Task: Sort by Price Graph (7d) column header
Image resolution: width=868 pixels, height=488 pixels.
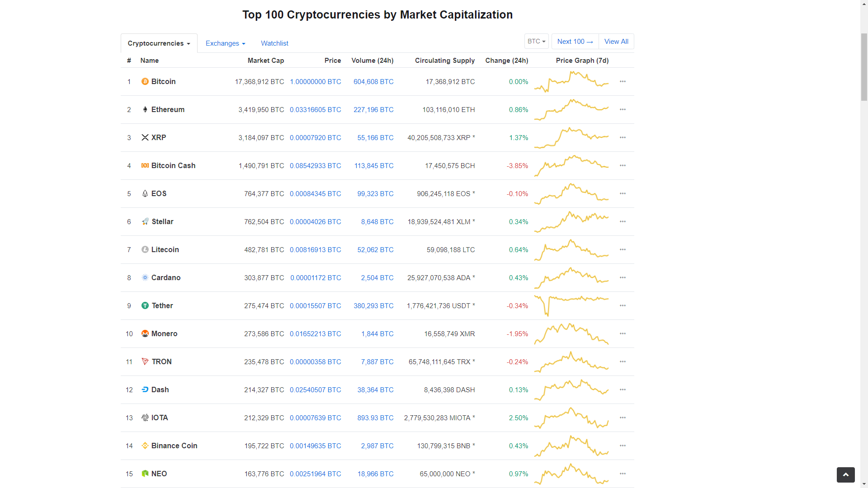Action: pos(582,61)
